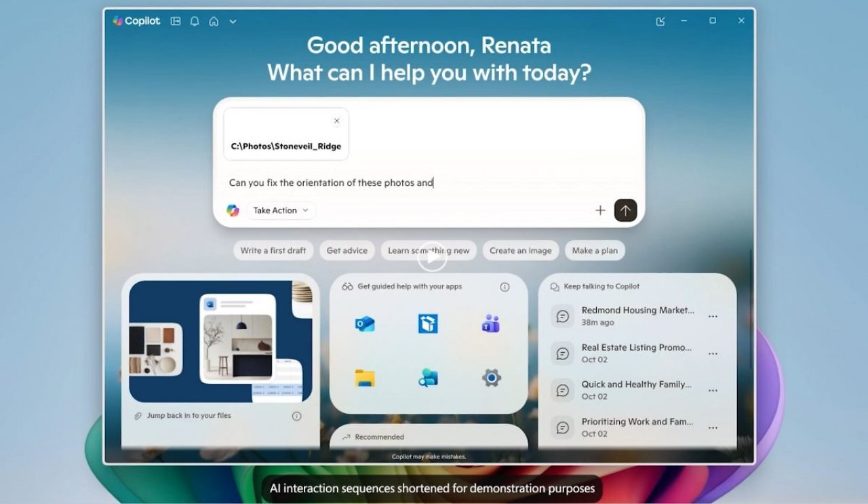Choose the 'Make a plan' suggestion

tap(595, 250)
